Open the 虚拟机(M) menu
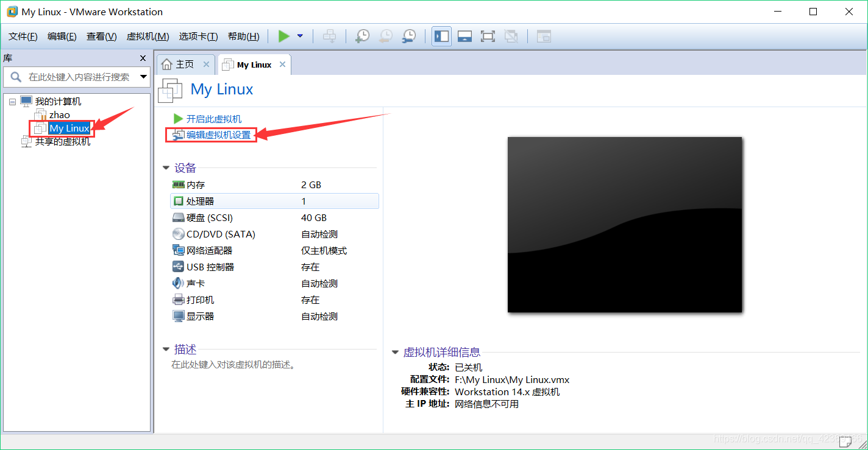 tap(148, 37)
